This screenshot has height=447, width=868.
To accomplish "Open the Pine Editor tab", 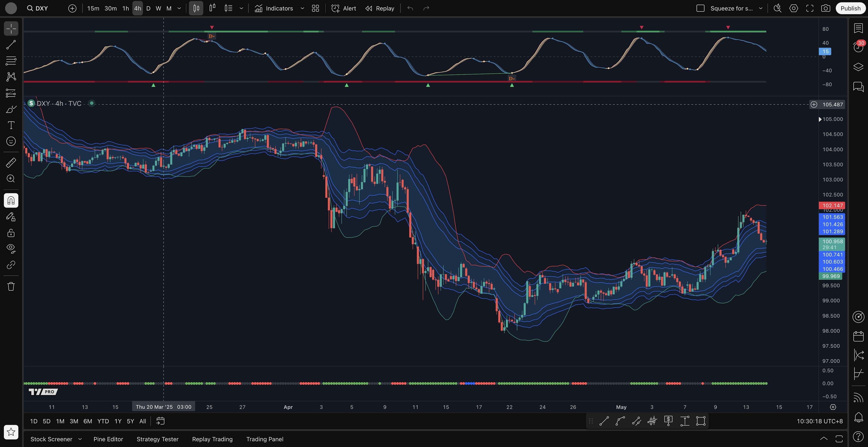I will tap(108, 439).
